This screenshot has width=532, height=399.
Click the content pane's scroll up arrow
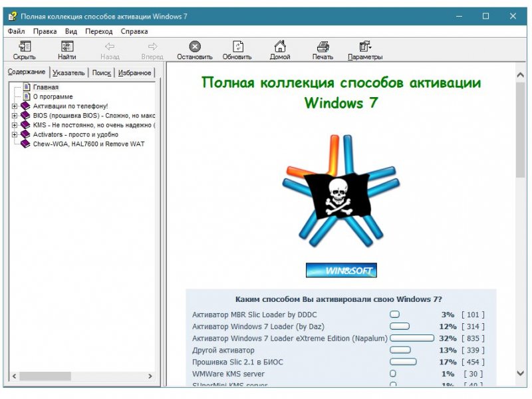coord(521,75)
